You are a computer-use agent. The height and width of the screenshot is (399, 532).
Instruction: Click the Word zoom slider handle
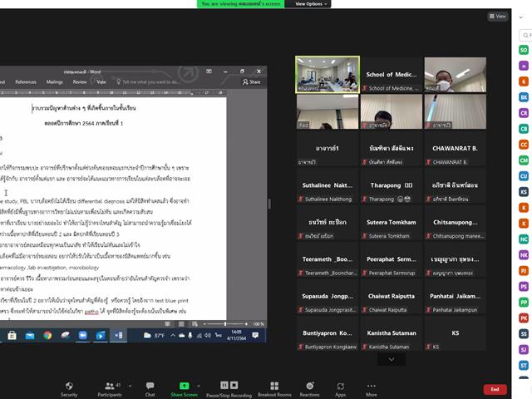[225, 324]
